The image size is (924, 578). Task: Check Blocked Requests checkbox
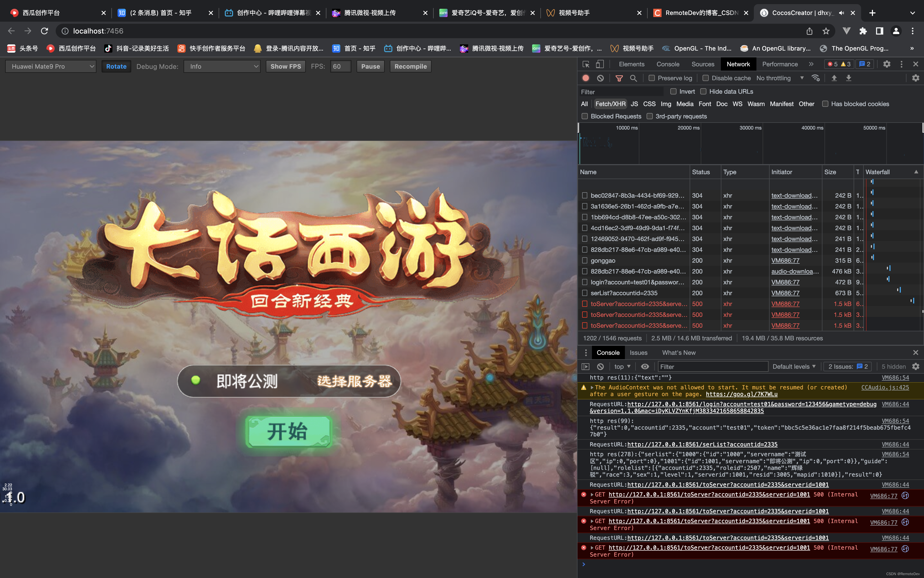pos(584,116)
